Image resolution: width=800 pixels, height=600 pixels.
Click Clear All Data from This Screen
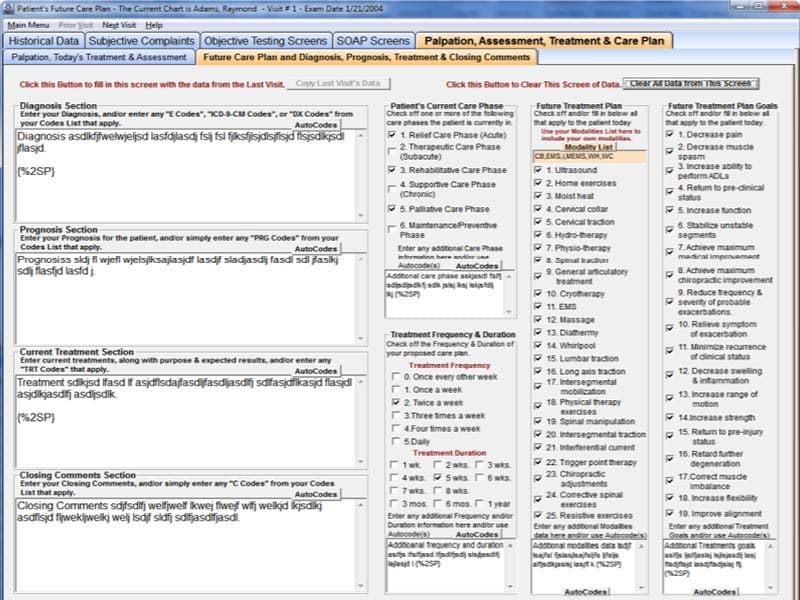(690, 83)
